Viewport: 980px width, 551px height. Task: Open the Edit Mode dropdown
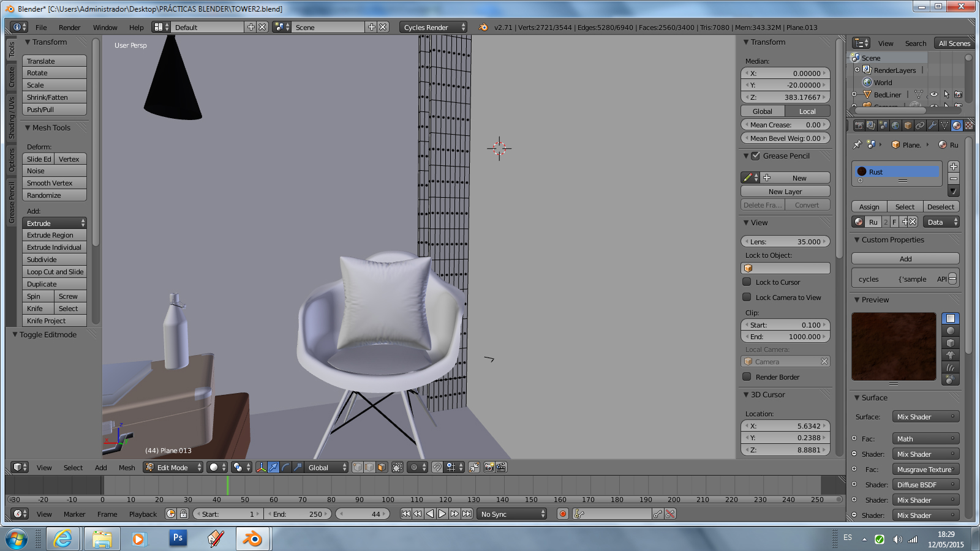173,467
